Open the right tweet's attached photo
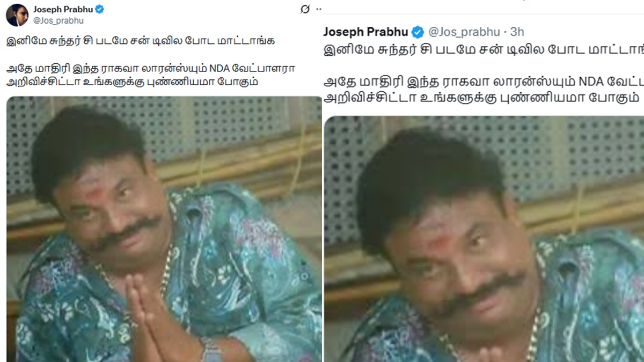644x362 pixels. click(x=484, y=239)
